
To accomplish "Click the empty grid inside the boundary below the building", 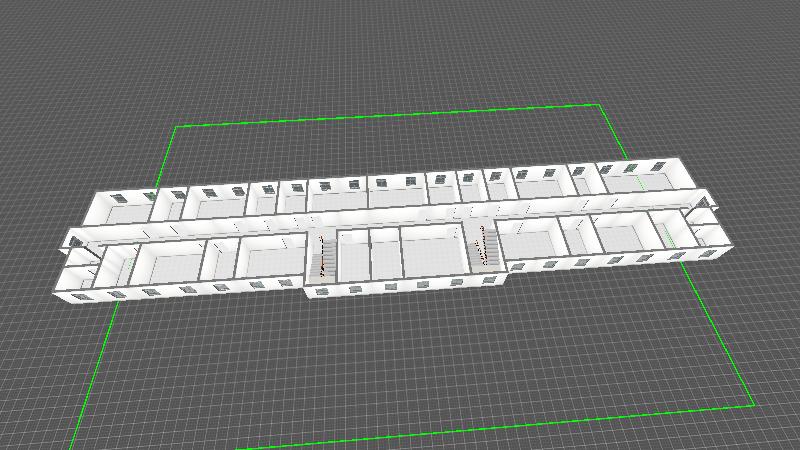I will 420,360.
